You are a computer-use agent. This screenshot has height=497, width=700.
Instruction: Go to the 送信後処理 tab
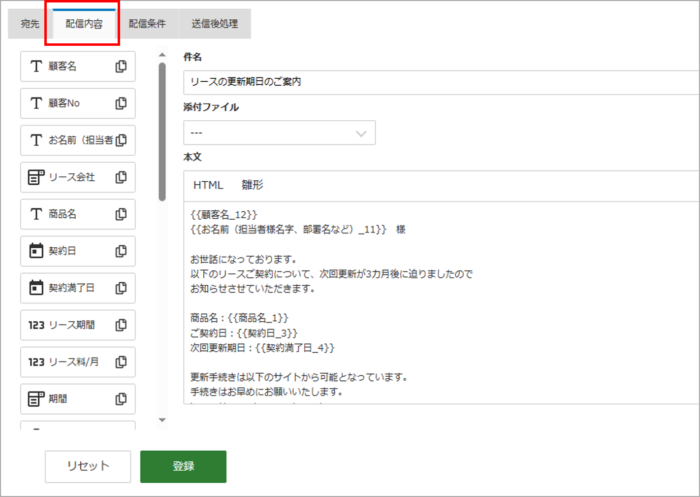click(x=215, y=24)
